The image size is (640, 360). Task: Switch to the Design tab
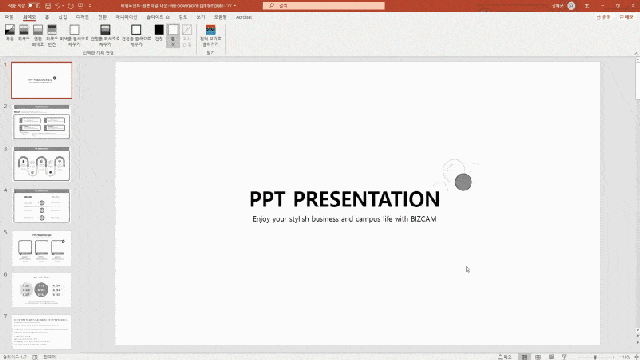82,17
